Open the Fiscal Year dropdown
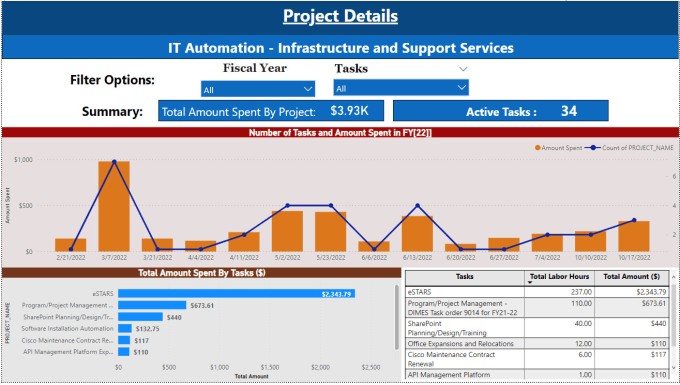 (x=258, y=89)
